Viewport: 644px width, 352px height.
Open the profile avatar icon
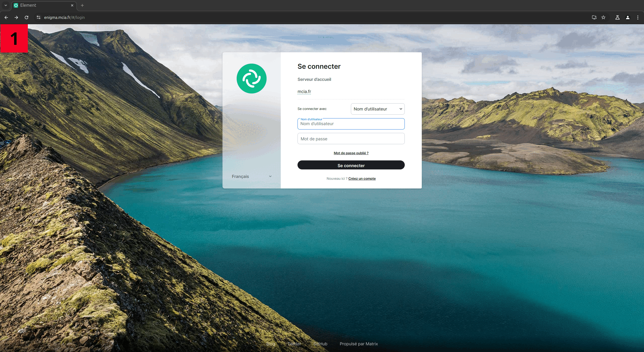[628, 18]
